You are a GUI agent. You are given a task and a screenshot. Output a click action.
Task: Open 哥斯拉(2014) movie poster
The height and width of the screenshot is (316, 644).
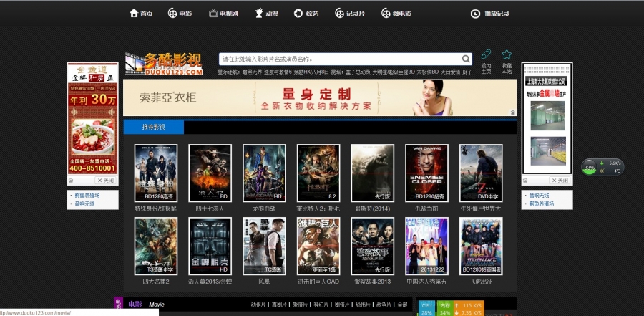373,173
